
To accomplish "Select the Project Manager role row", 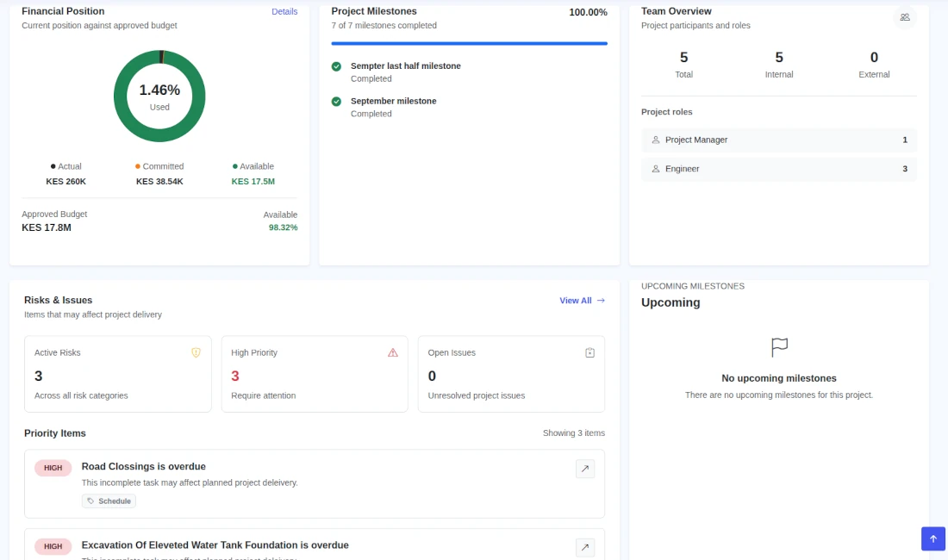I will [779, 140].
